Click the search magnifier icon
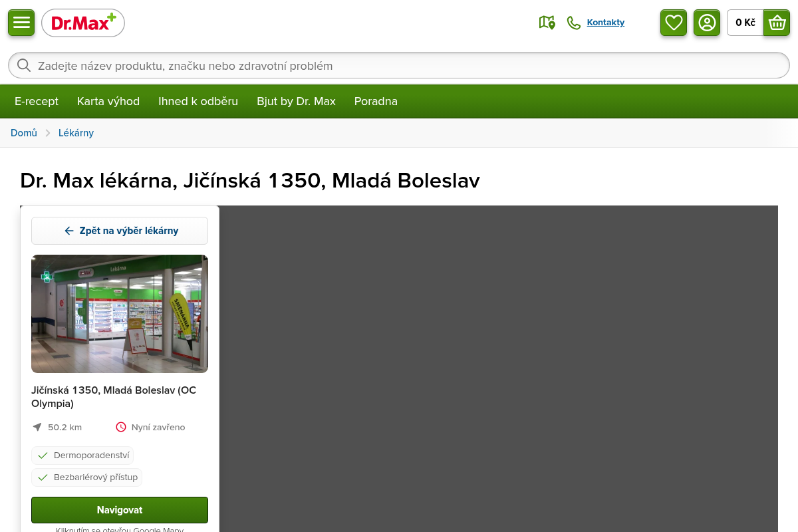The height and width of the screenshot is (532, 798). click(24, 65)
